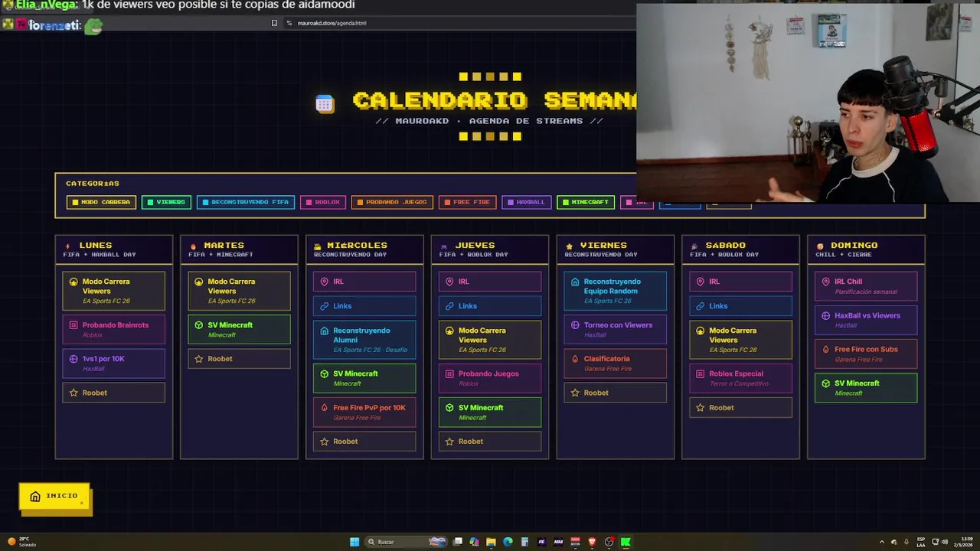
Task: Click the volume icon in system tray
Action: pos(945,542)
